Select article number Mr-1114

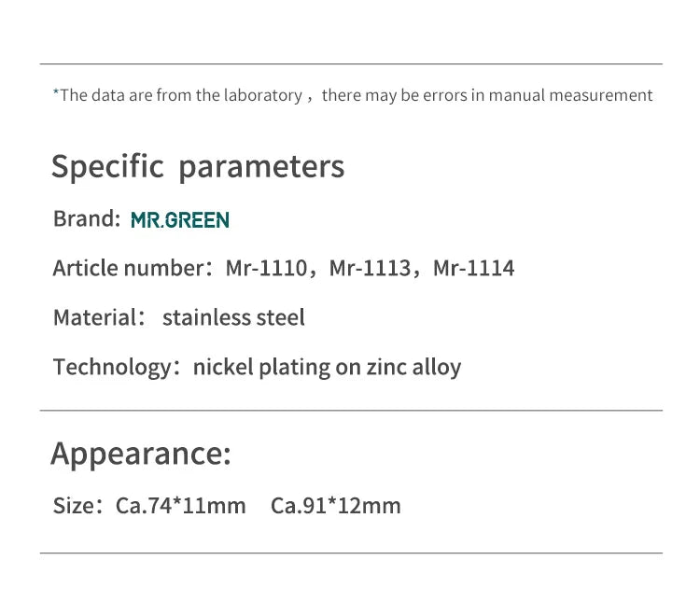pos(474,269)
